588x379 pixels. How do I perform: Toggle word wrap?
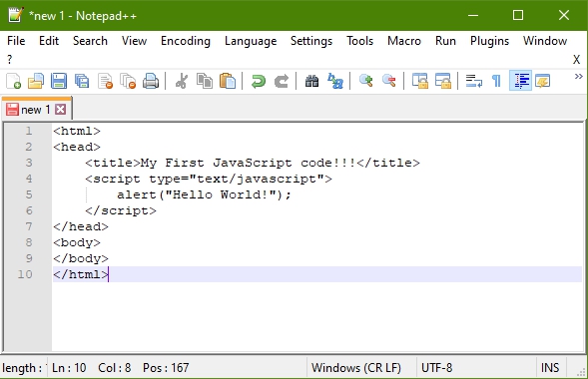[474, 81]
